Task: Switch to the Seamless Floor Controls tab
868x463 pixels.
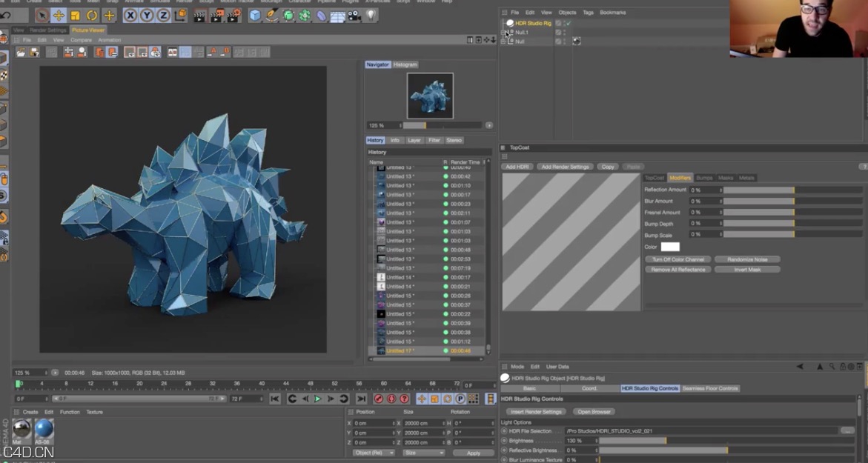Action: click(x=711, y=387)
